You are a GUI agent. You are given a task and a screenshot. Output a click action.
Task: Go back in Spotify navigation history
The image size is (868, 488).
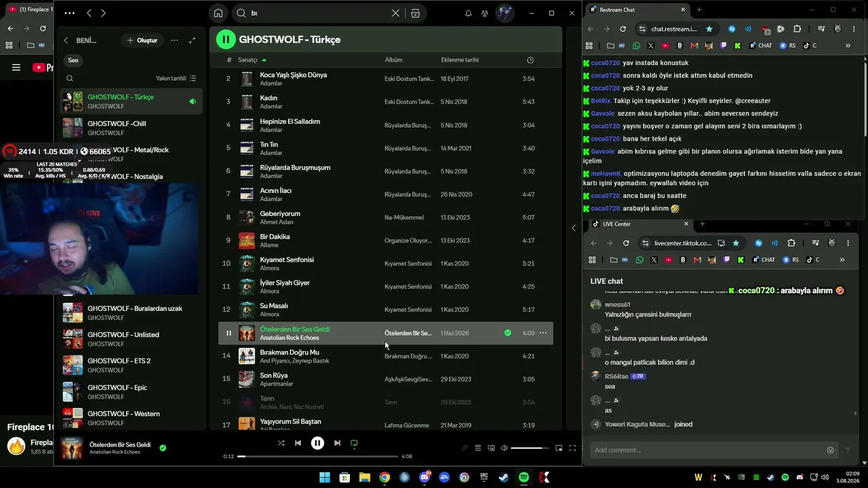89,13
